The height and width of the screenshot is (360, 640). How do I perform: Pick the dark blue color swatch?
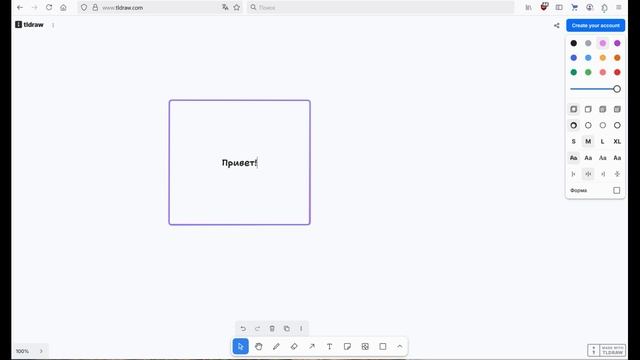(573, 58)
